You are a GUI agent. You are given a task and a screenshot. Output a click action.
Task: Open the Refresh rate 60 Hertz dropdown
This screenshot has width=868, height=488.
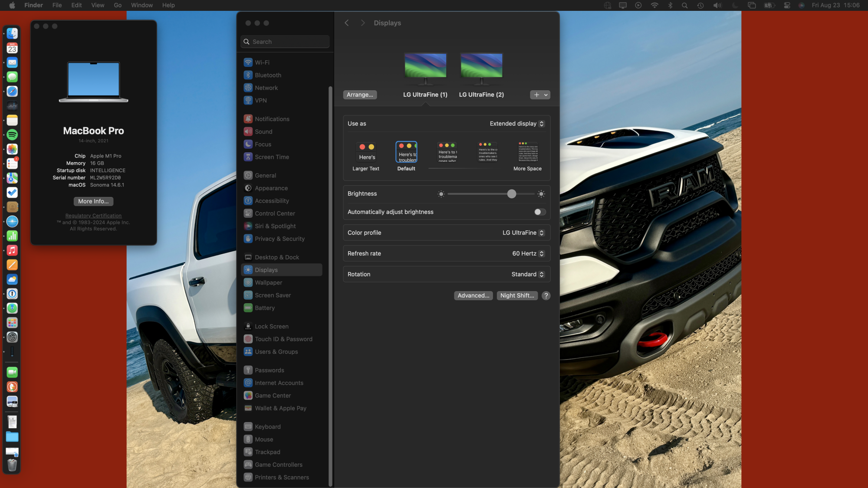pyautogui.click(x=528, y=253)
